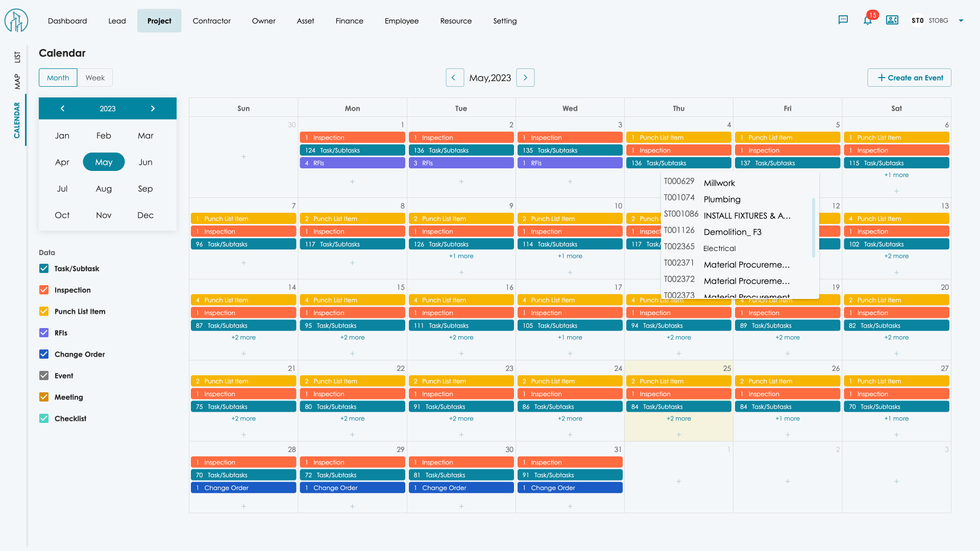Image resolution: width=980 pixels, height=551 pixels.
Task: Switch to the Week view tab
Action: [x=95, y=78]
